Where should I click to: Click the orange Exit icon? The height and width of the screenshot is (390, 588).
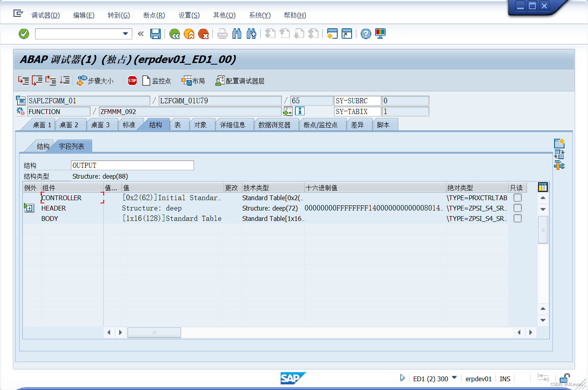click(189, 34)
